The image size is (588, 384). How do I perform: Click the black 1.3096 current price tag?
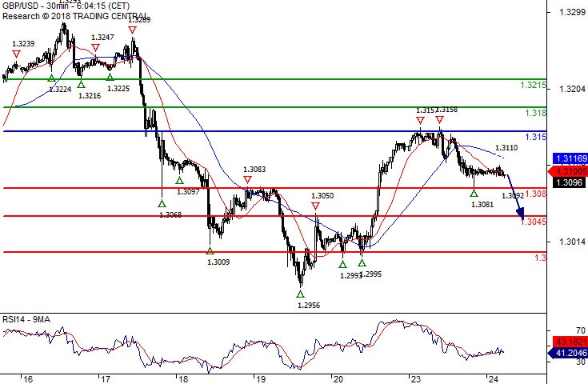click(569, 182)
